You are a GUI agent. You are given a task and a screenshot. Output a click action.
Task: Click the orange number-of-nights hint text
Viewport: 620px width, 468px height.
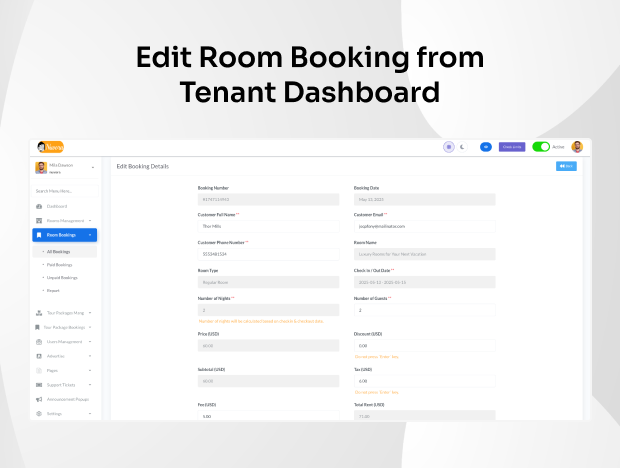click(x=261, y=321)
